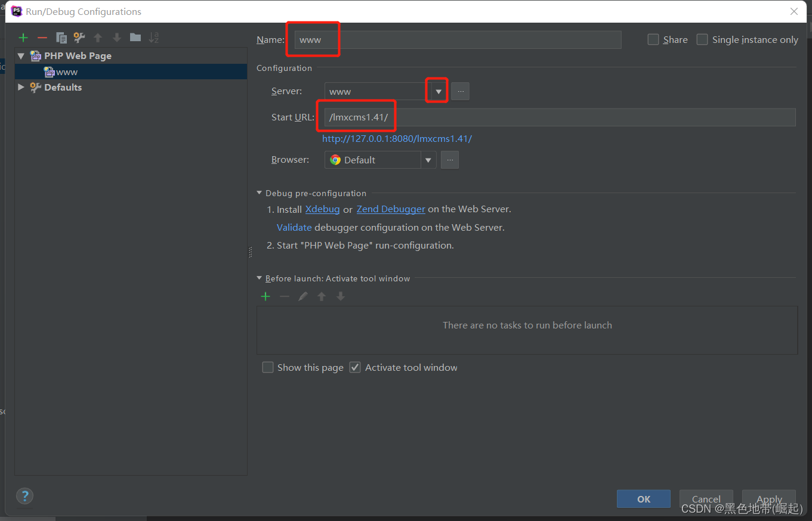The height and width of the screenshot is (521, 812).
Task: Remove selected configuration with red minus icon
Action: [42, 38]
